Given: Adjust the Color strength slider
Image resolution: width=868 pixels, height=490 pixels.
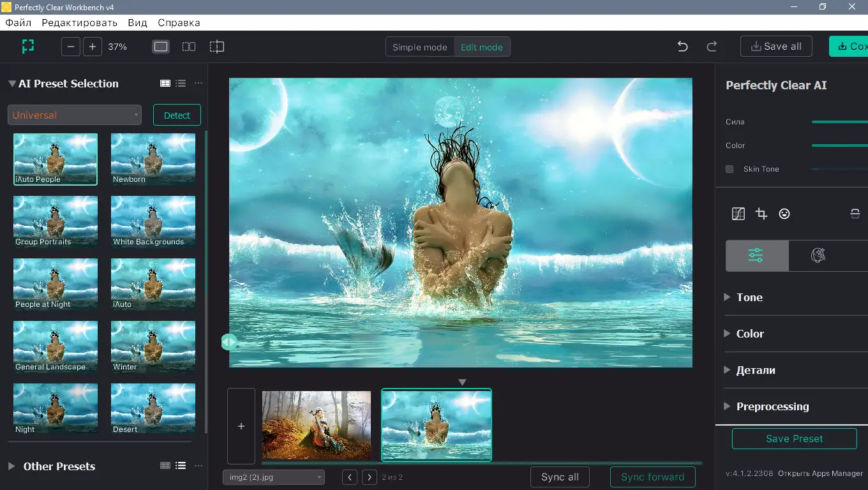Looking at the screenshot, I should click(x=839, y=145).
